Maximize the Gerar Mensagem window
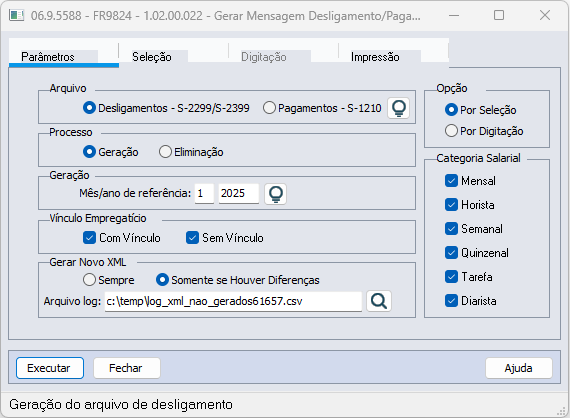 (x=499, y=15)
